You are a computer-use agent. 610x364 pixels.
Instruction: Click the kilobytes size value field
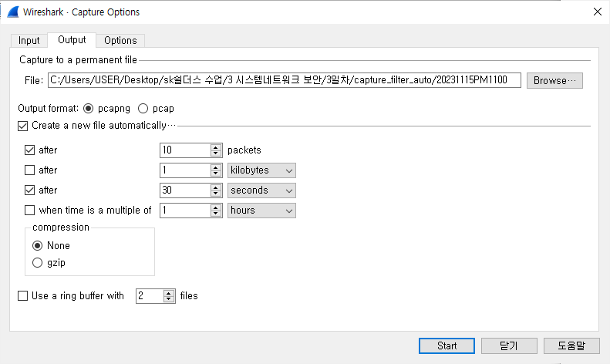click(x=185, y=170)
